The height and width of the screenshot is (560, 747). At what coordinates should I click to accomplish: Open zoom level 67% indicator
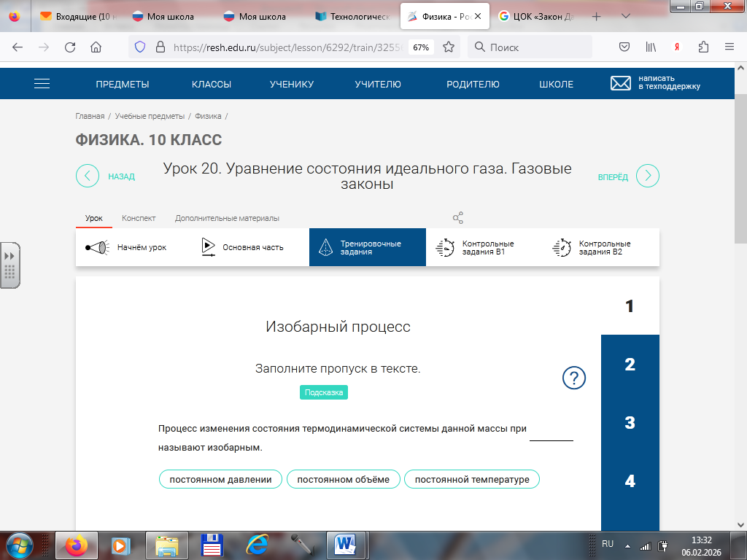(x=421, y=47)
